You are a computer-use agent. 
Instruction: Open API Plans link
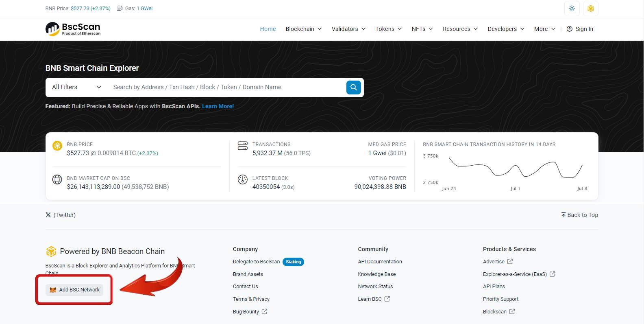[494, 287]
